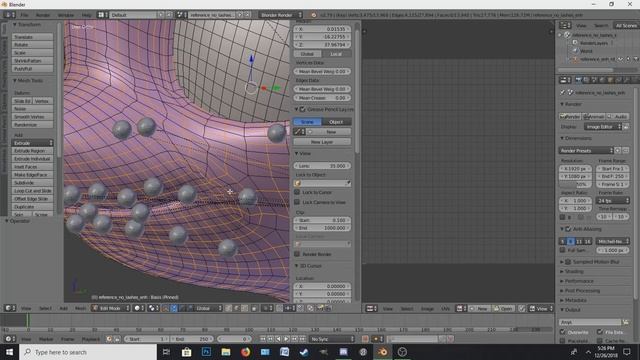Image resolution: width=640 pixels, height=360 pixels.
Task: Click the Subdivide button
Action: pyautogui.click(x=32, y=183)
